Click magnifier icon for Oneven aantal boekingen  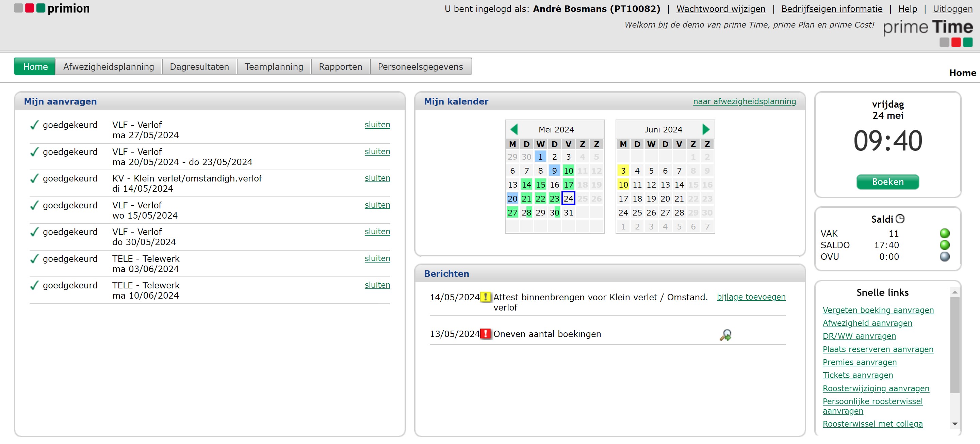pyautogui.click(x=725, y=335)
